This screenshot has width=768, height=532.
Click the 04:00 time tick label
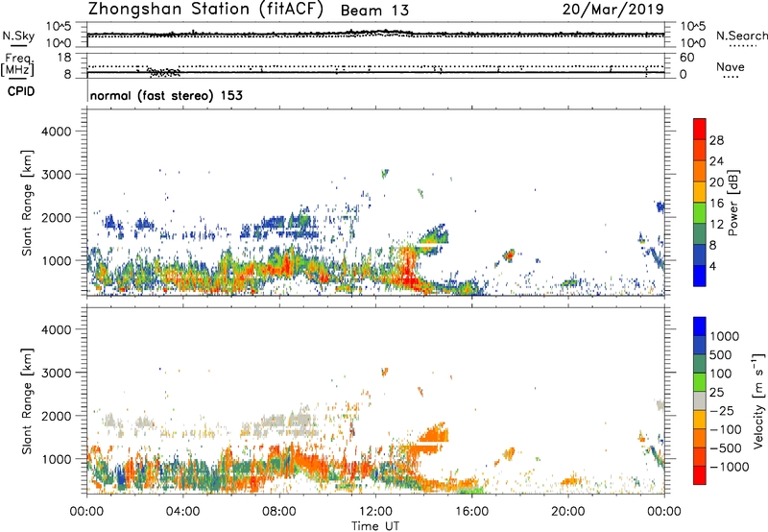pyautogui.click(x=182, y=512)
